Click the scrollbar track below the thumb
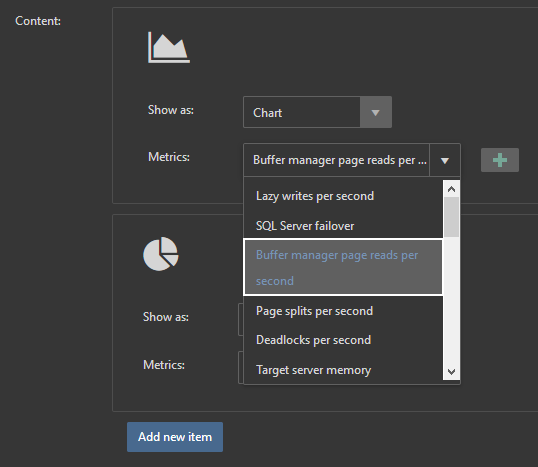 [452, 300]
